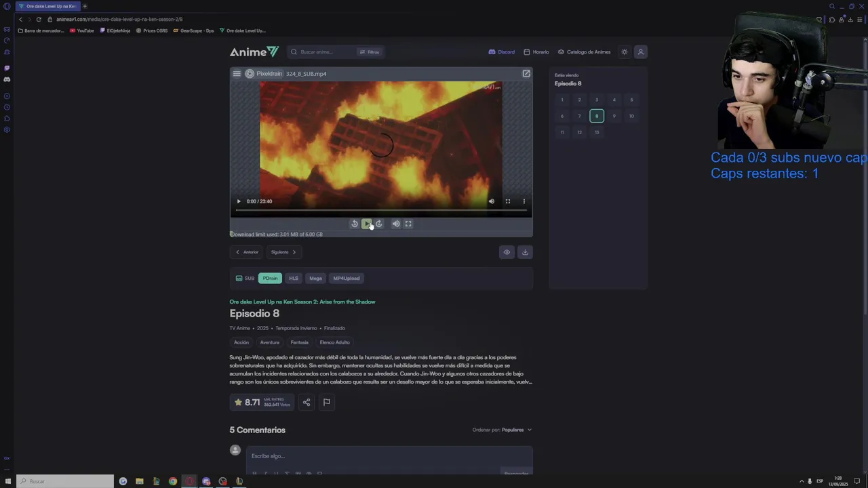The image size is (868, 488).
Task: Click the Elenco Adulto tag
Action: point(334,343)
